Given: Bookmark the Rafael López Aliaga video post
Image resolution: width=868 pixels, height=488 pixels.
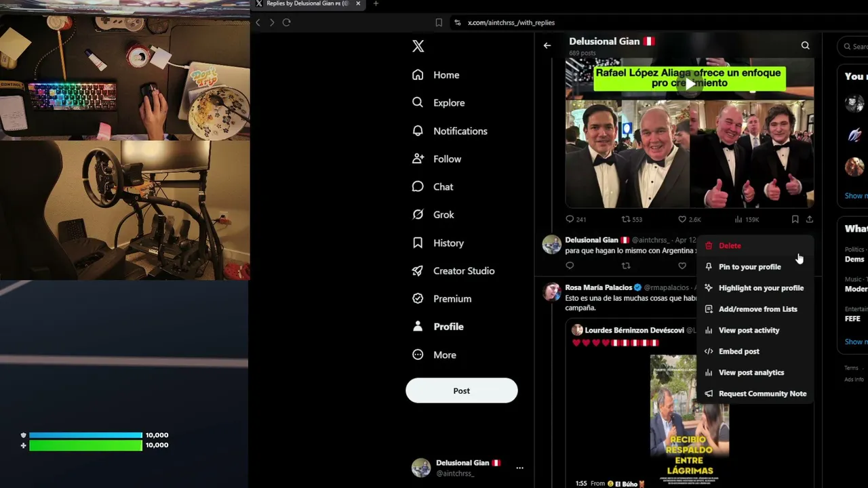Looking at the screenshot, I should (795, 220).
